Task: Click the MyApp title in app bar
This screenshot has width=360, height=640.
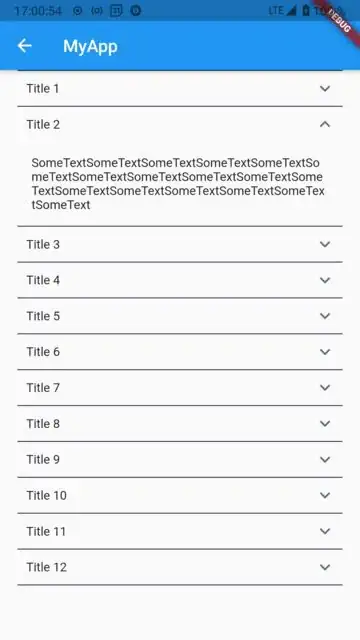Action: [90, 46]
